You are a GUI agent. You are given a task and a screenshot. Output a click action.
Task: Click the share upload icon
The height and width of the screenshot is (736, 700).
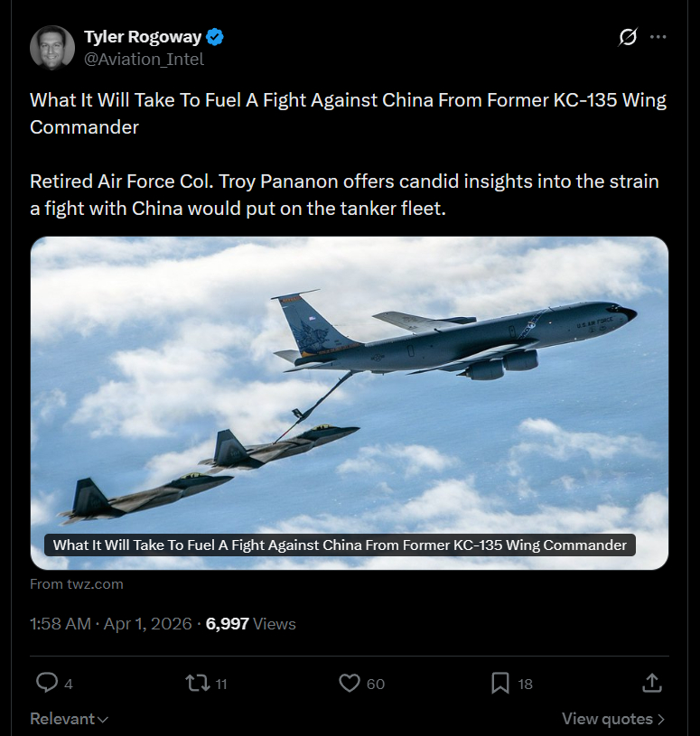tap(651, 683)
